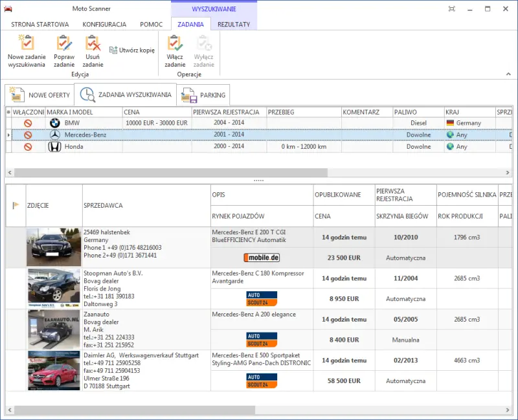Click AutoScout24 logo for A 200 elegance

262,340
